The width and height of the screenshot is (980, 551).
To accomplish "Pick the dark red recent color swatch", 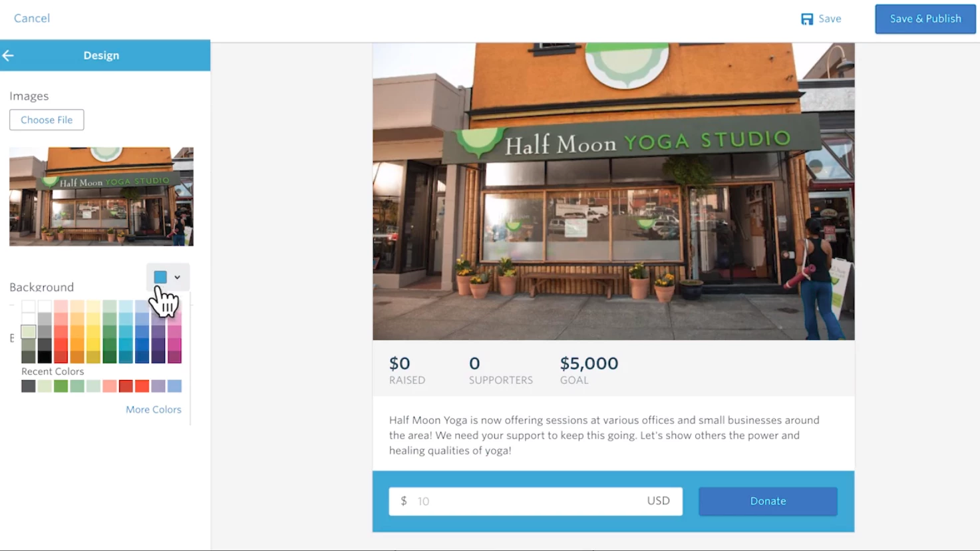I will [x=126, y=386].
